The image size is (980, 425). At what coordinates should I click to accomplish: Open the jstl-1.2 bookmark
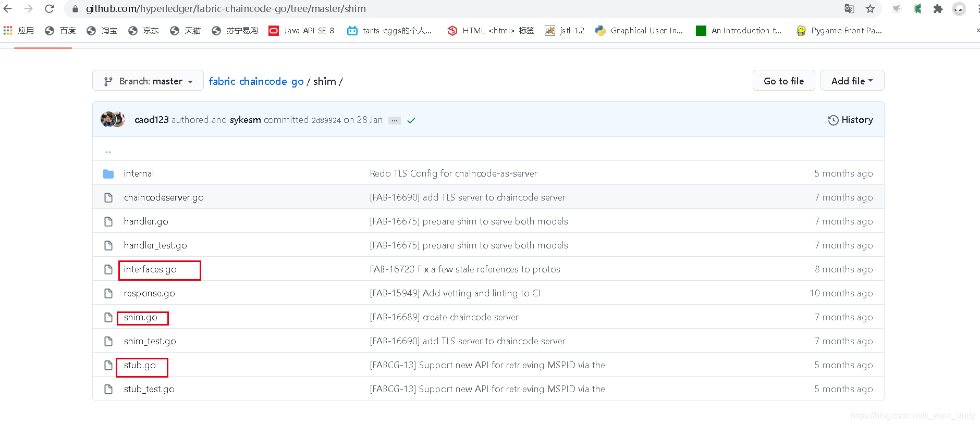(x=565, y=31)
